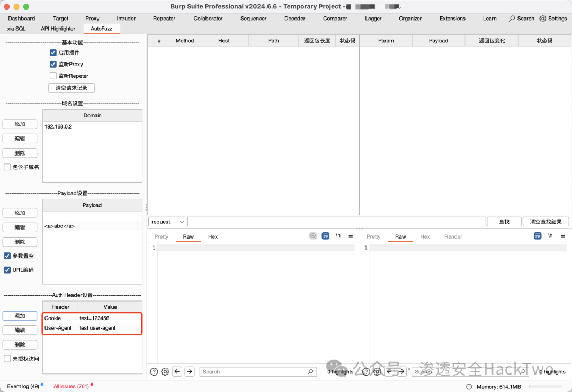Viewport: 572px width, 392px height.
Task: Click the Memory info icon in status bar
Action: click(x=469, y=387)
